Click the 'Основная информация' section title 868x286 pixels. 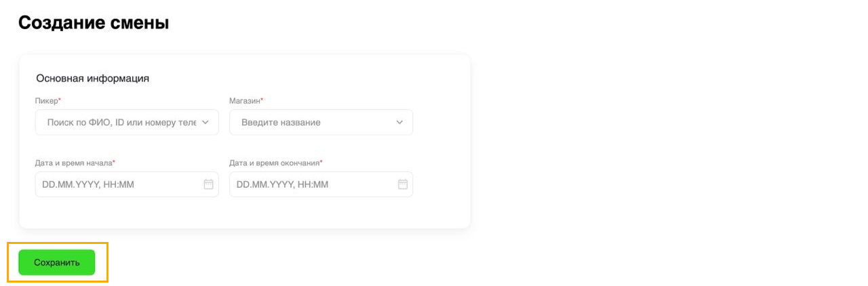[92, 78]
